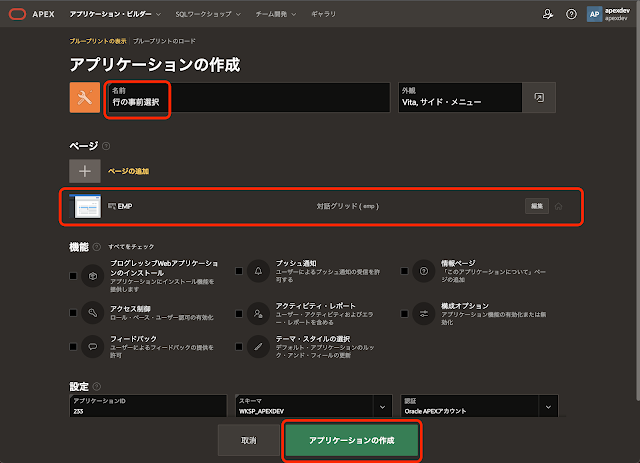Change the orange application icon
This screenshot has height=463, width=640.
pyautogui.click(x=85, y=98)
